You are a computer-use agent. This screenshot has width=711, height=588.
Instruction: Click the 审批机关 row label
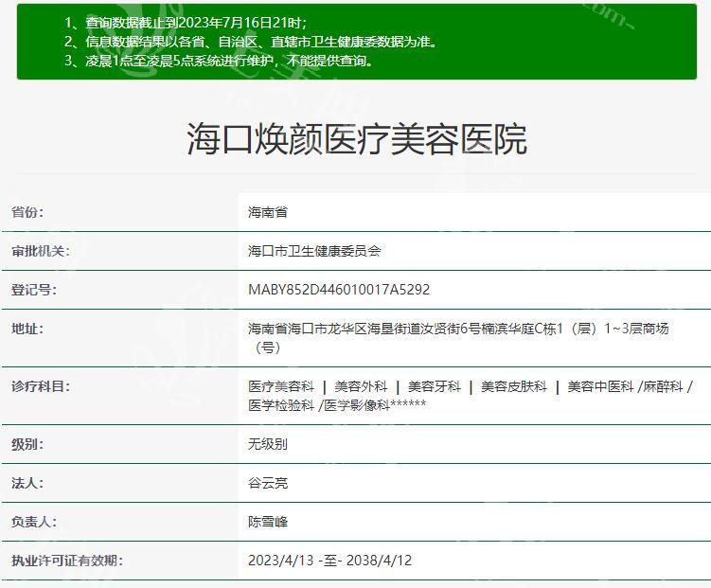pos(40,251)
